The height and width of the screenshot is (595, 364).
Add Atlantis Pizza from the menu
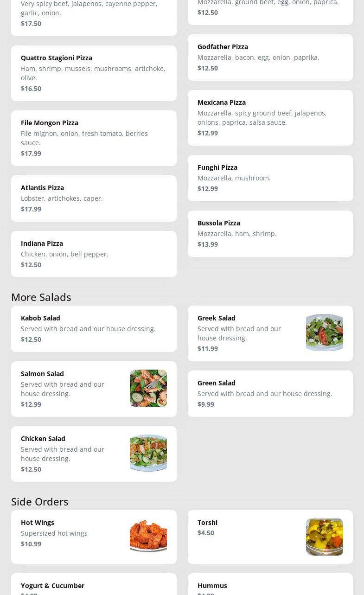pos(94,198)
